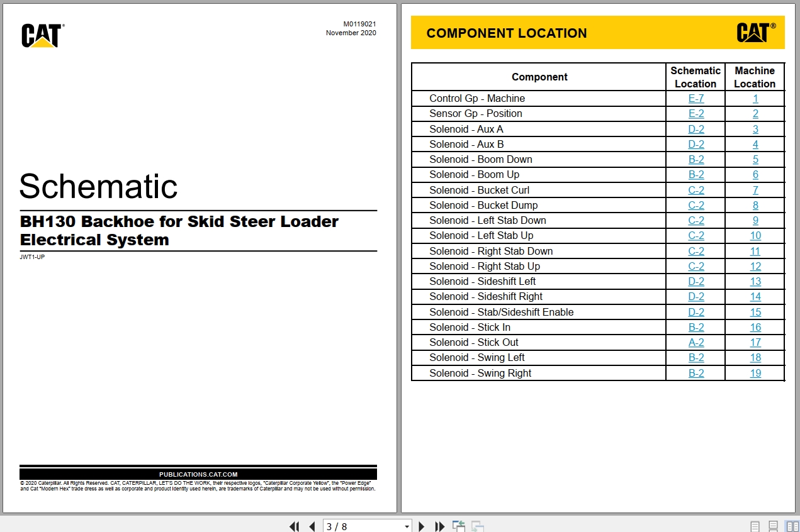Open schematic location C-2 for Left Stab Up
The height and width of the screenshot is (532, 800).
(x=696, y=235)
